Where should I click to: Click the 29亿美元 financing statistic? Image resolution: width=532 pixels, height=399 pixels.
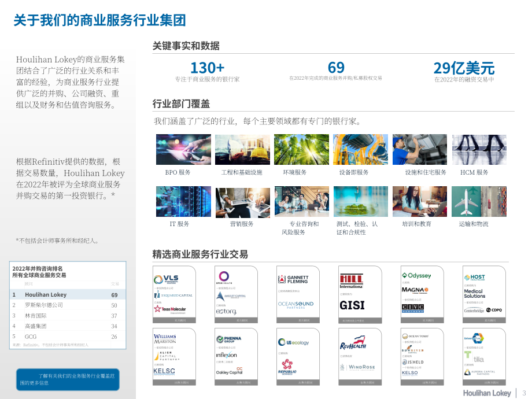tap(464, 68)
